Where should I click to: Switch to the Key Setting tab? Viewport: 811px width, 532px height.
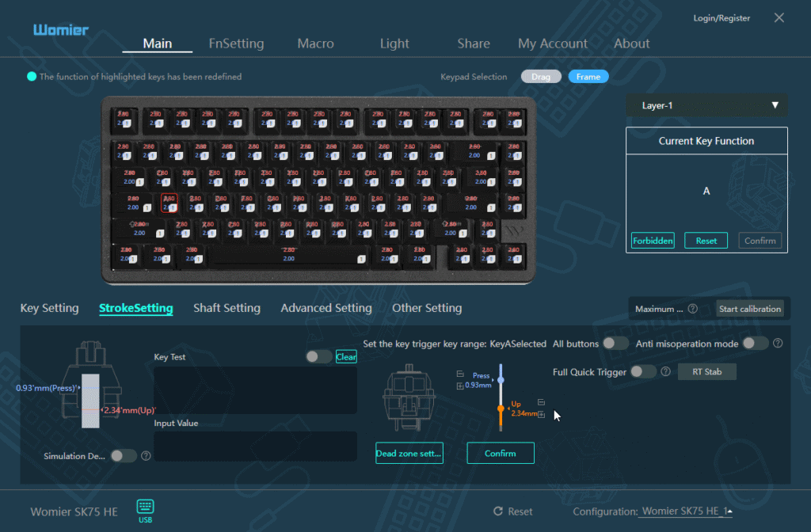click(50, 308)
